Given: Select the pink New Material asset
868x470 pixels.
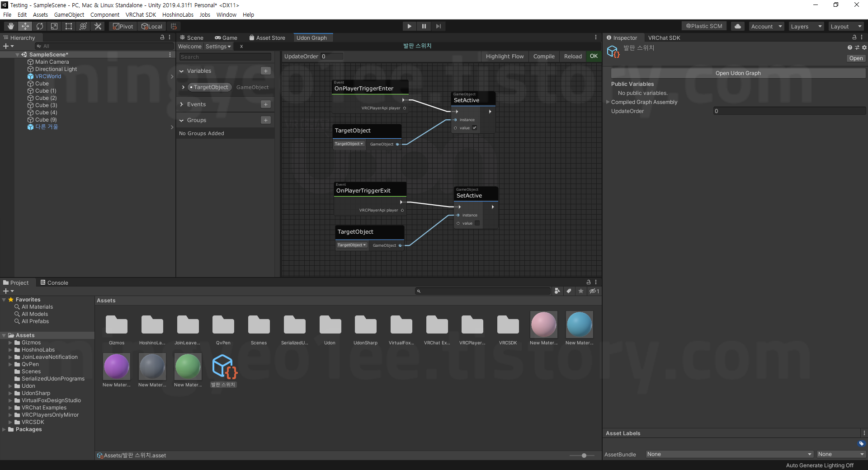Looking at the screenshot, I should click(544, 324).
